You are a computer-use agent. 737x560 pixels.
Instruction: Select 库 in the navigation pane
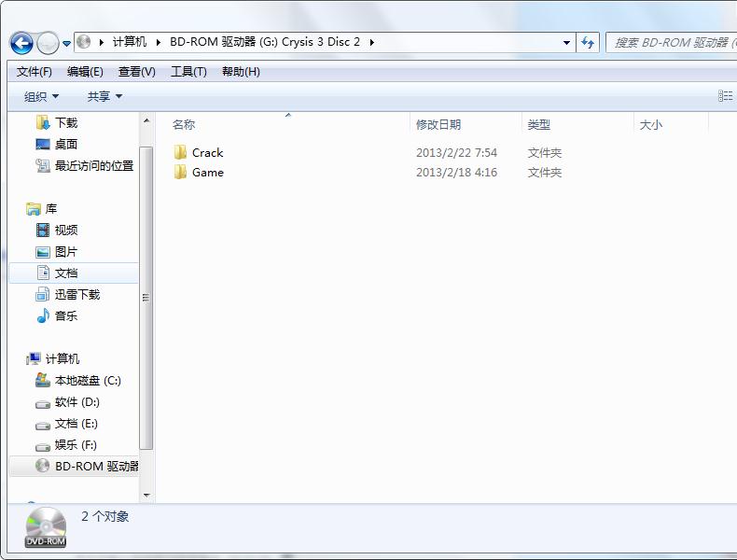[x=50, y=208]
